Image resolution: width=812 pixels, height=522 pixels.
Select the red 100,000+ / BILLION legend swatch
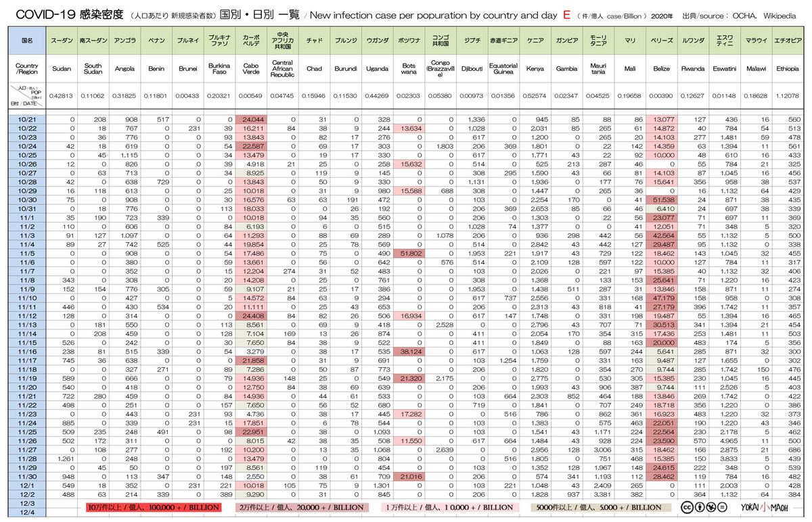pos(154,507)
